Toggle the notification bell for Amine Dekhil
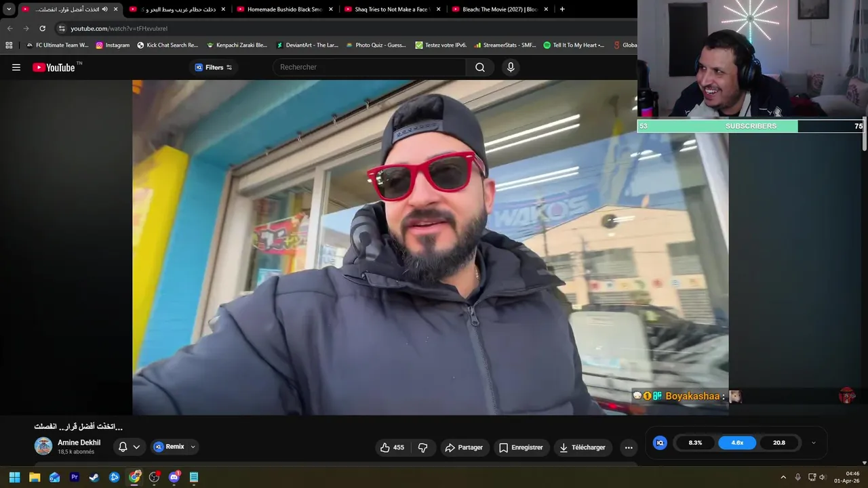 (123, 447)
